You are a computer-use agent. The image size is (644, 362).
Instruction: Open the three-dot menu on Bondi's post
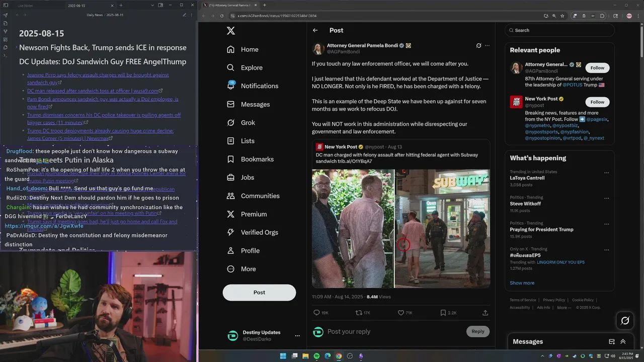click(x=487, y=45)
